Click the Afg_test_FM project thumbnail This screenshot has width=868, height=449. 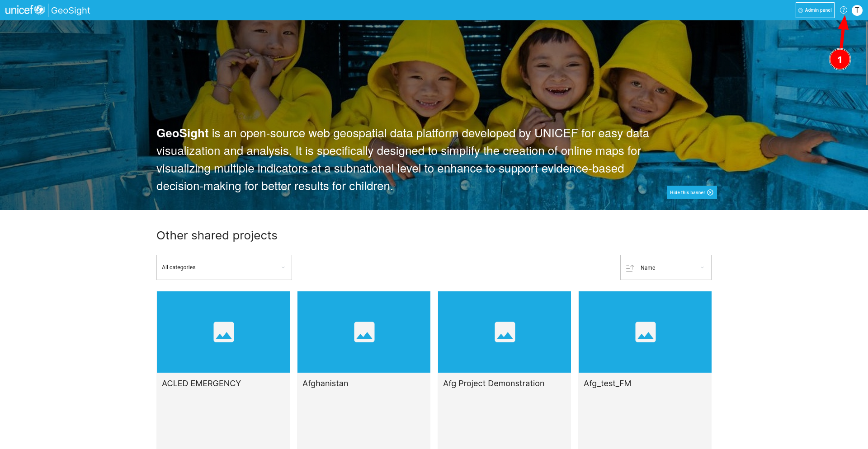tap(645, 332)
